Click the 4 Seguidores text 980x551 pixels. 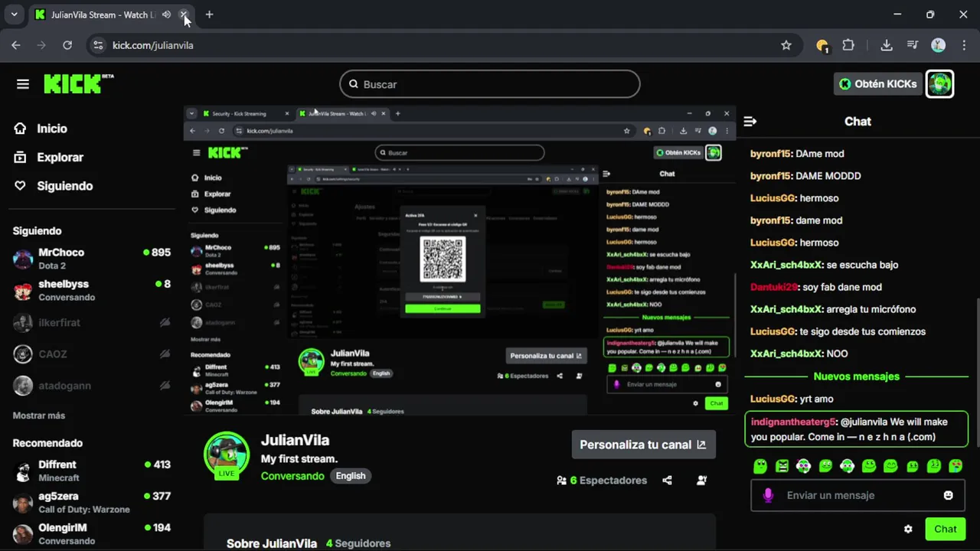point(358,543)
